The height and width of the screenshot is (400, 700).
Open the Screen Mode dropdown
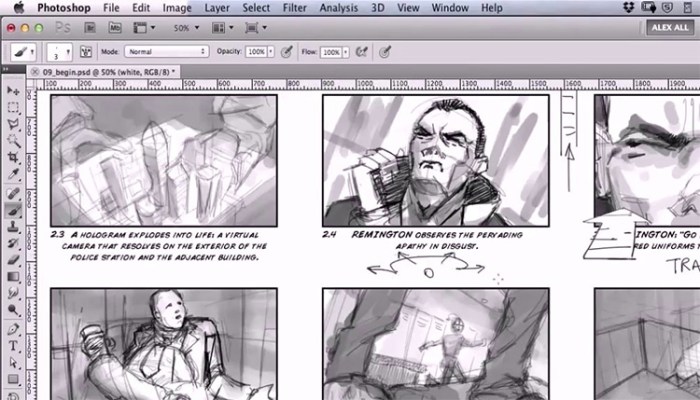(256, 28)
